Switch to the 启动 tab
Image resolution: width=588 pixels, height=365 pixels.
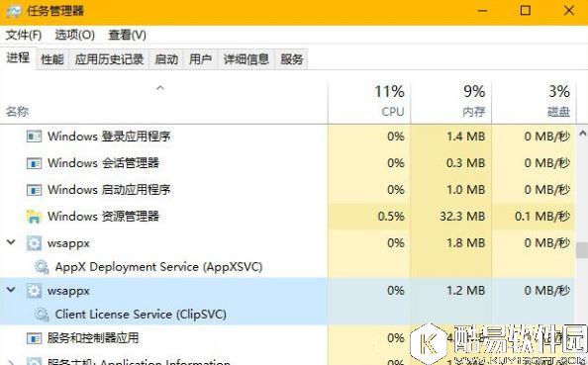click(x=166, y=59)
